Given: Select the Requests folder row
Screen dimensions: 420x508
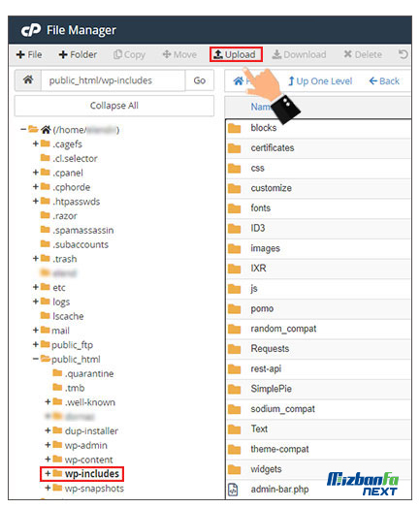Looking at the screenshot, I should (x=318, y=349).
